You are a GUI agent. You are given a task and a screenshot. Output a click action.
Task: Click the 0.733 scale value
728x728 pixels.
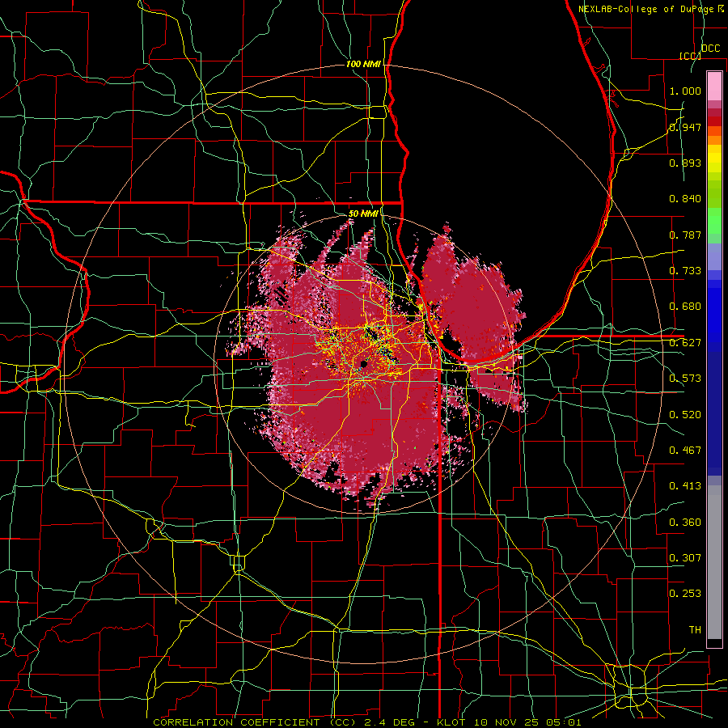coord(685,271)
